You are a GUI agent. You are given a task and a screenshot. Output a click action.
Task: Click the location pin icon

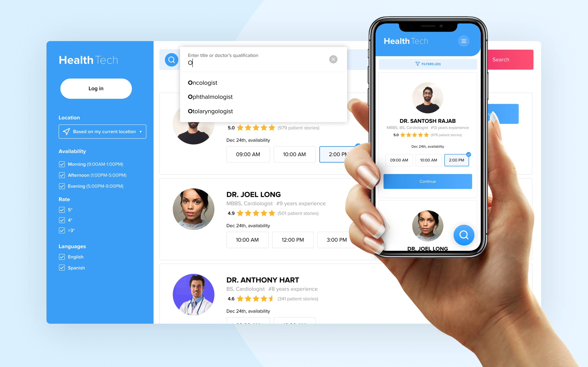coord(66,132)
